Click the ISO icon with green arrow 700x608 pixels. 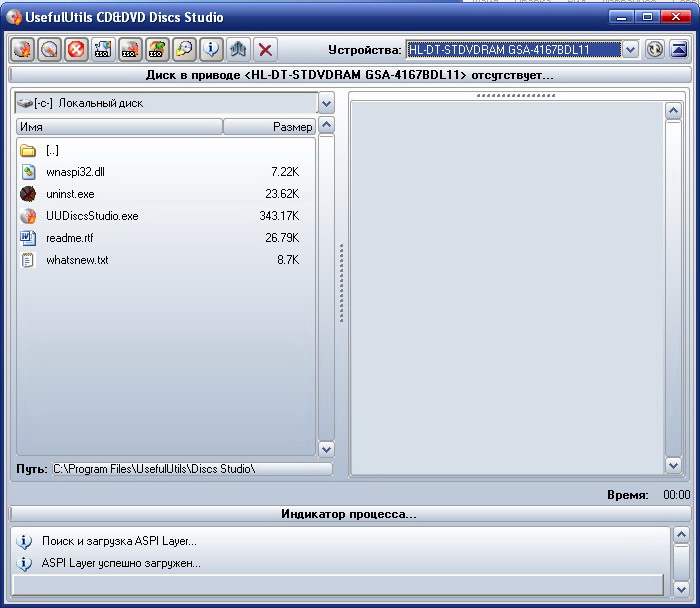tap(157, 49)
